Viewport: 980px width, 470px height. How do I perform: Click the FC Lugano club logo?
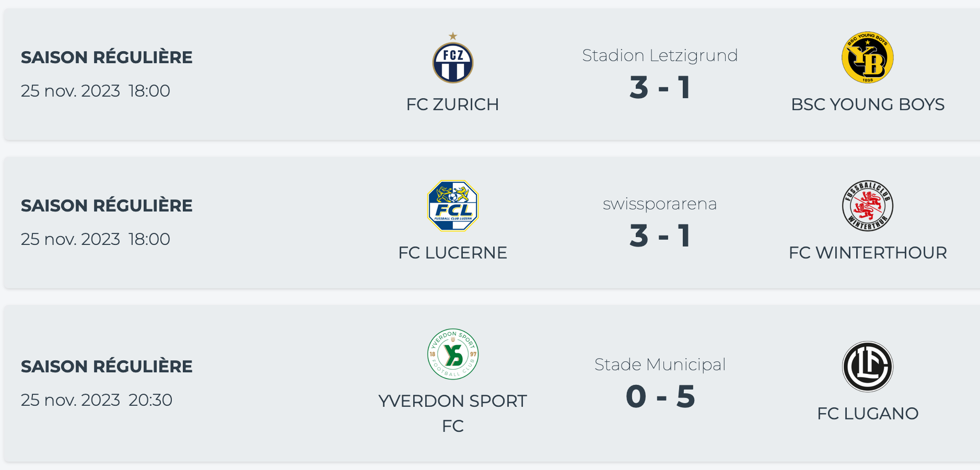867,367
